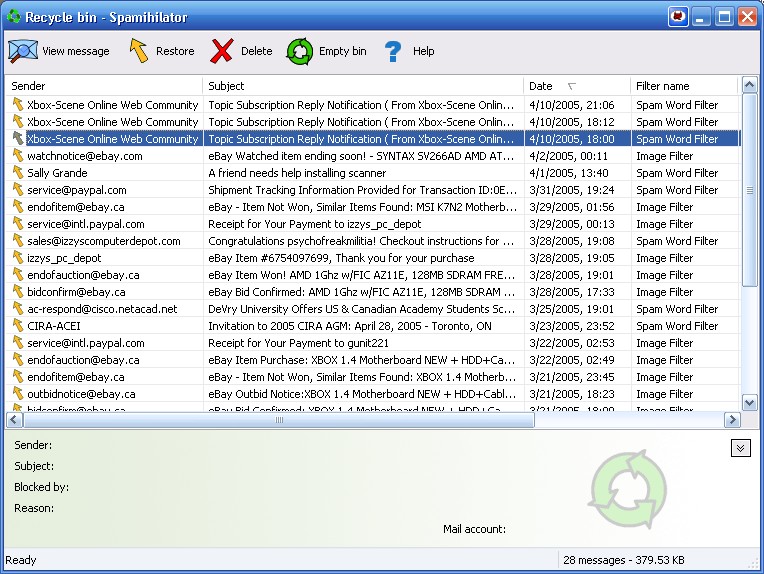Click the green Empty bin recycle icon
Image resolution: width=764 pixels, height=574 pixels.
click(300, 51)
